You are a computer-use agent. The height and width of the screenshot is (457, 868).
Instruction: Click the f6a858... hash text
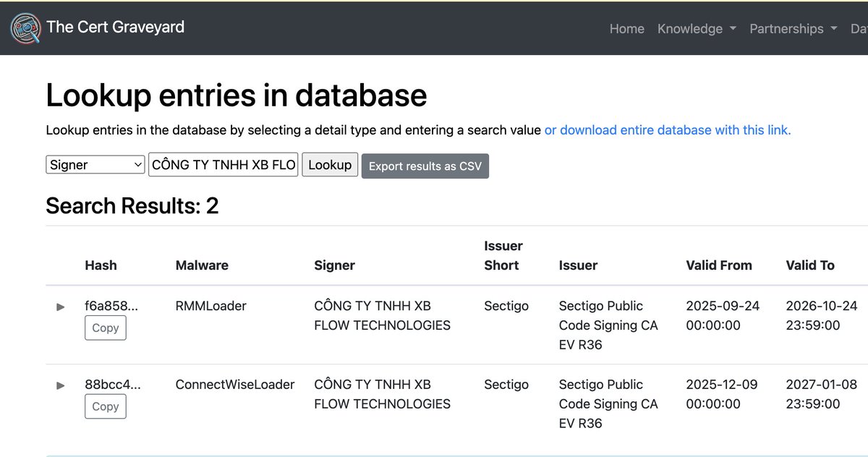(x=111, y=306)
